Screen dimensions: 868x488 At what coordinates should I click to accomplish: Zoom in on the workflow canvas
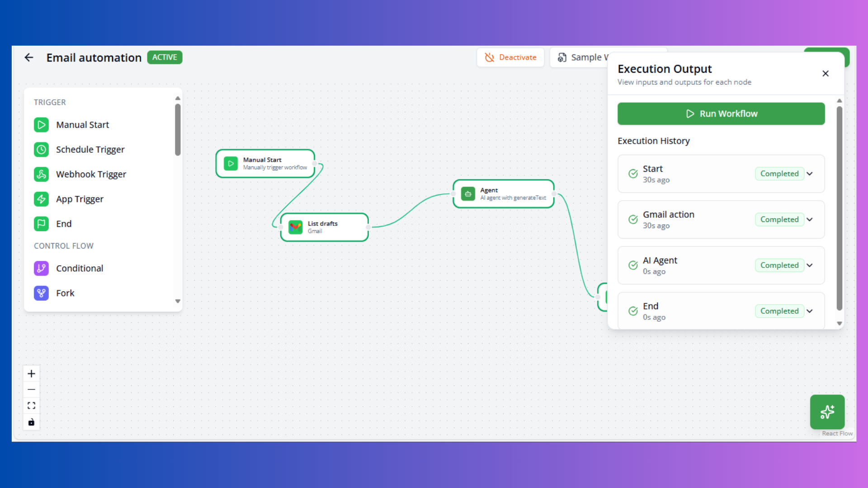click(31, 374)
